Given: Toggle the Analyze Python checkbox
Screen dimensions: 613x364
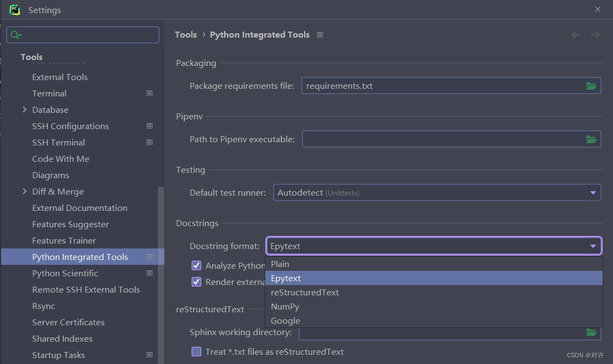Looking at the screenshot, I should (x=197, y=265).
